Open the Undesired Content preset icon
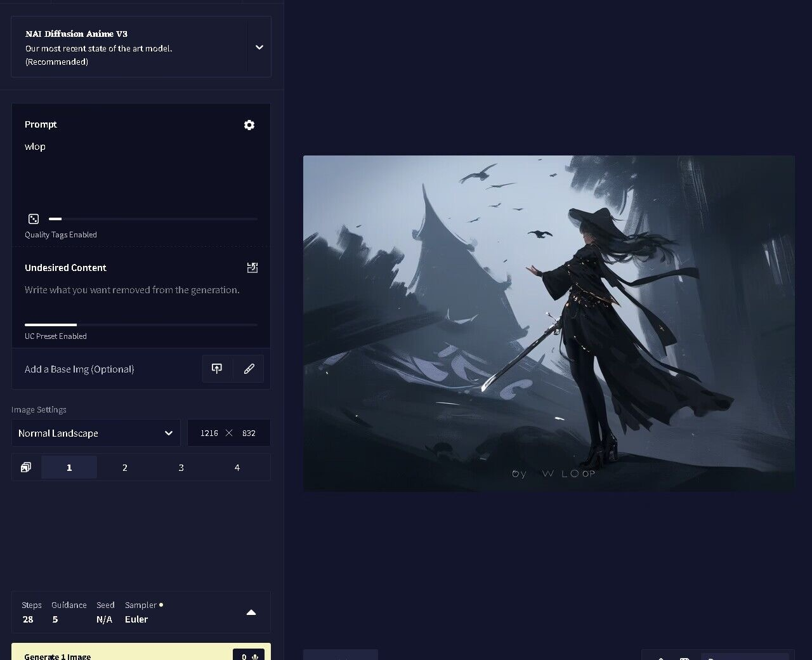 pyautogui.click(x=252, y=268)
